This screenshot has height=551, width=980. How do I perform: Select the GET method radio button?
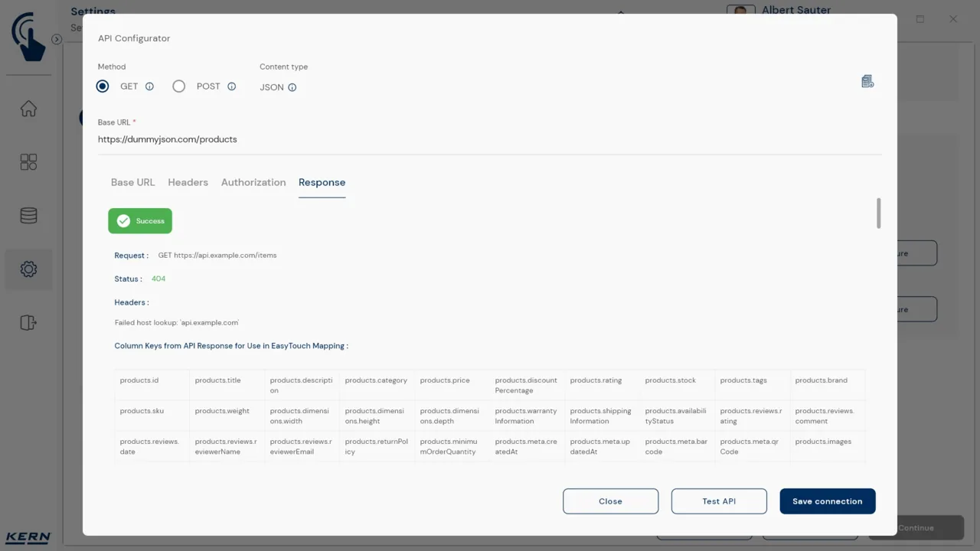(103, 86)
